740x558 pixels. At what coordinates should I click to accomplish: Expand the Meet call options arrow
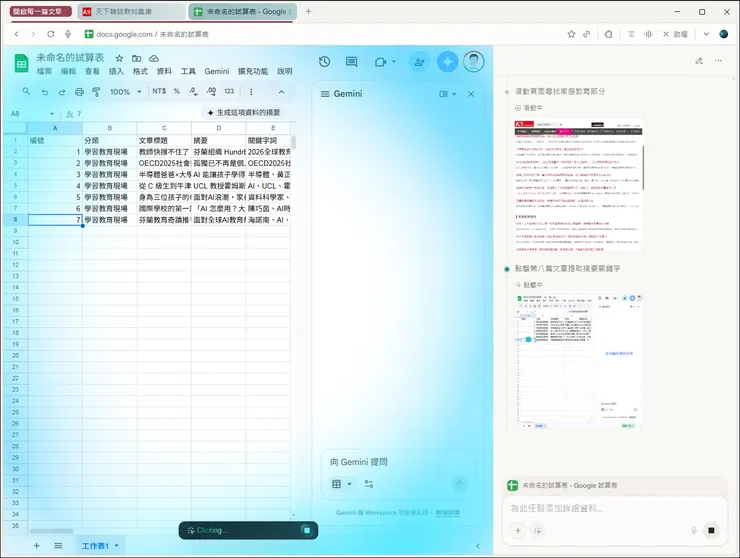pyautogui.click(x=394, y=61)
